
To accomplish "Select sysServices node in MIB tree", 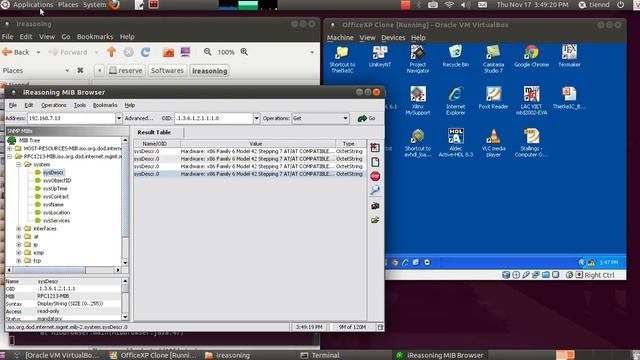I will (56, 220).
